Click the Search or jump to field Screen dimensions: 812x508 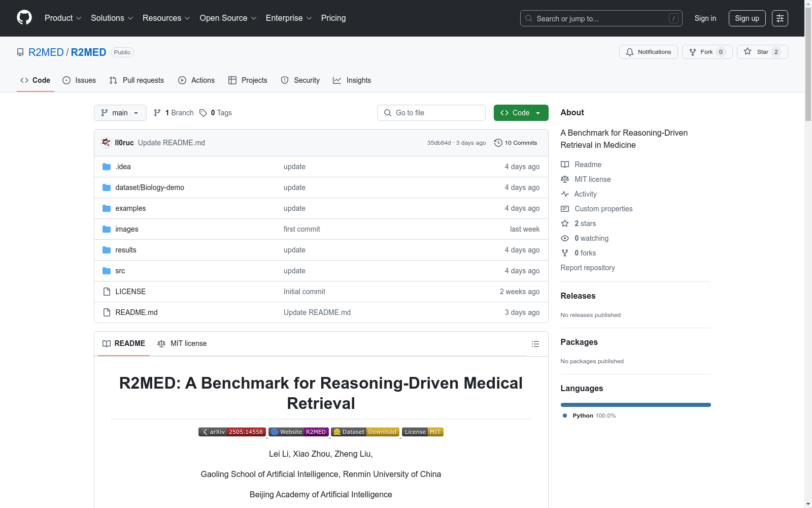(x=601, y=18)
